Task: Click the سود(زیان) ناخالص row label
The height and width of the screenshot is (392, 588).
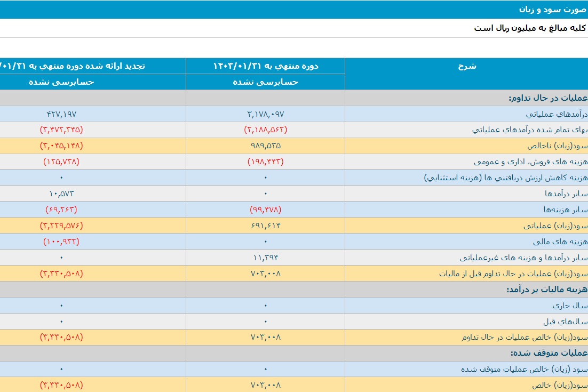Action: (557, 146)
